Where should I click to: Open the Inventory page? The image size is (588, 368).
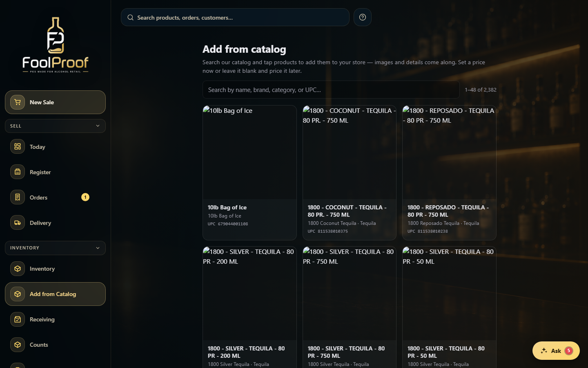tap(55, 269)
